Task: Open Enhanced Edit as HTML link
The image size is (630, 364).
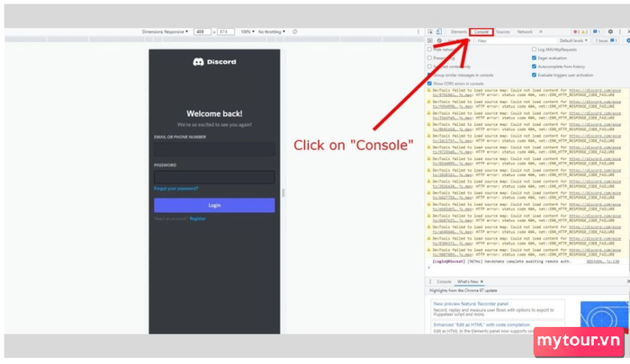Action: click(x=481, y=324)
